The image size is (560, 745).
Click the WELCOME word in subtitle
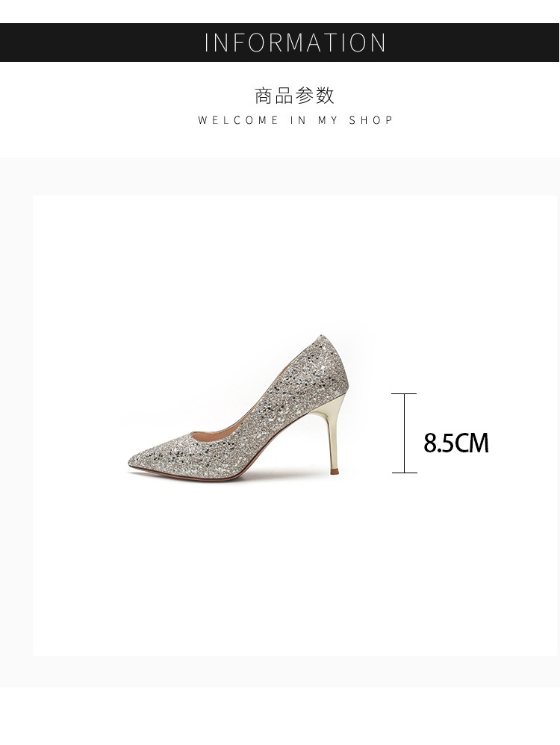(238, 120)
